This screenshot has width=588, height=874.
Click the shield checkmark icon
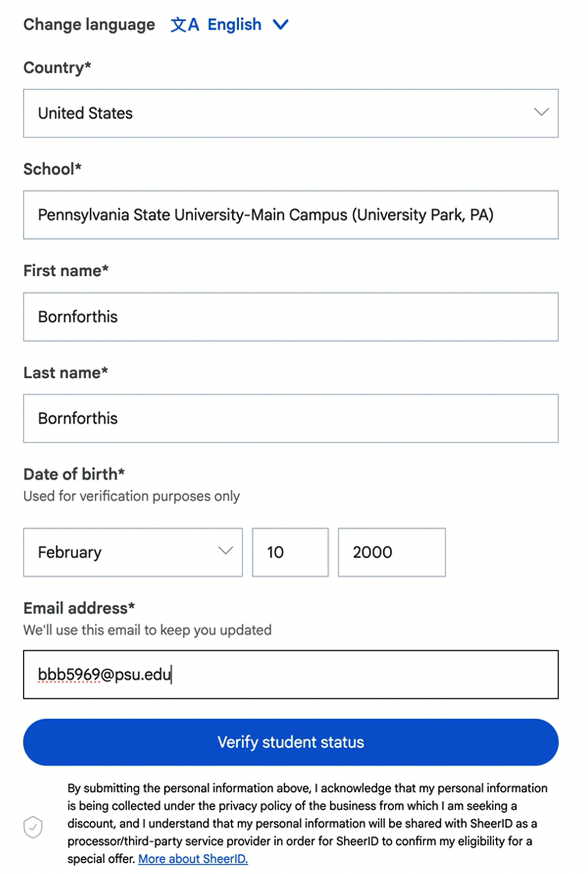pyautogui.click(x=33, y=827)
